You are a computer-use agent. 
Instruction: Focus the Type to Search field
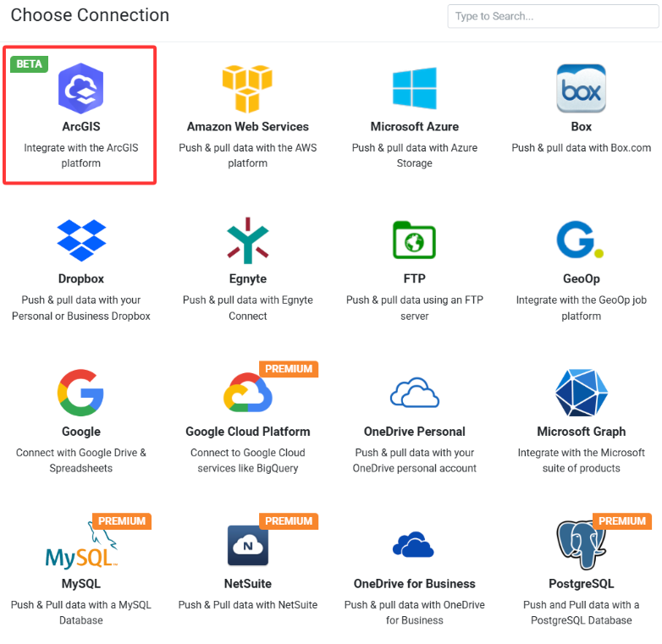coord(553,16)
